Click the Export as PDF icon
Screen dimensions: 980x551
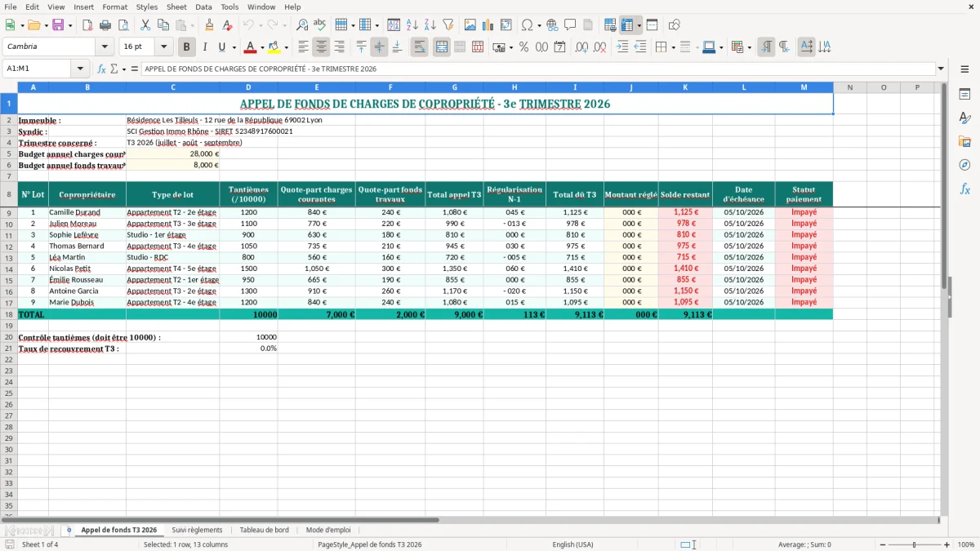[x=87, y=25]
